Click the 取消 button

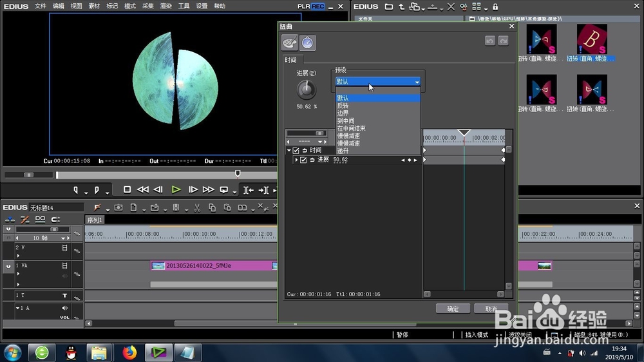[491, 309]
